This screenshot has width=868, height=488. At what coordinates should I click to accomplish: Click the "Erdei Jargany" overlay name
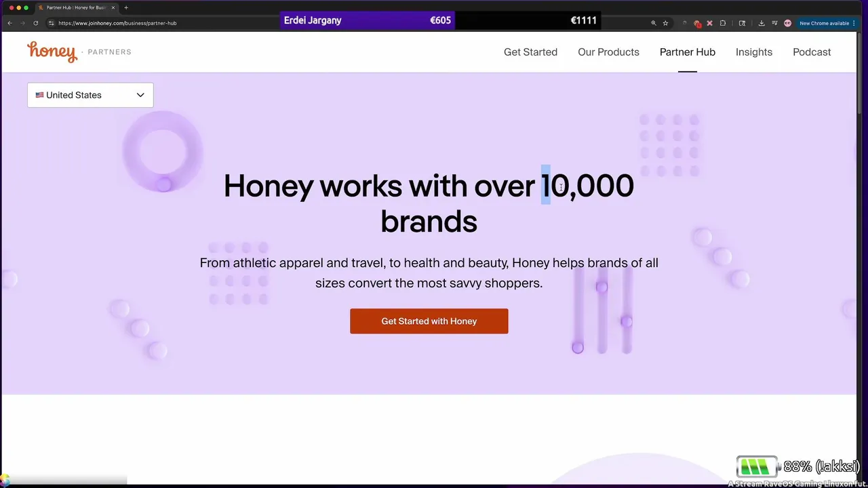(313, 20)
